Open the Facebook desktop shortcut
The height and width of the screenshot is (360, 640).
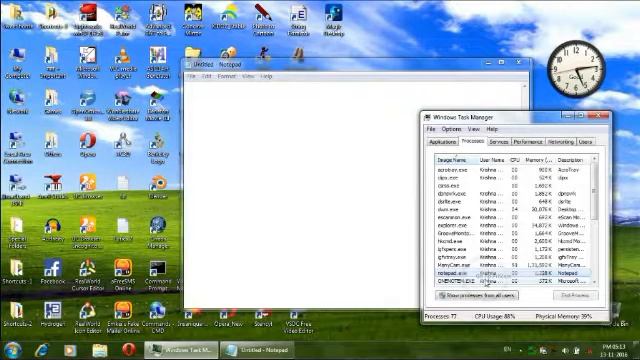53,271
